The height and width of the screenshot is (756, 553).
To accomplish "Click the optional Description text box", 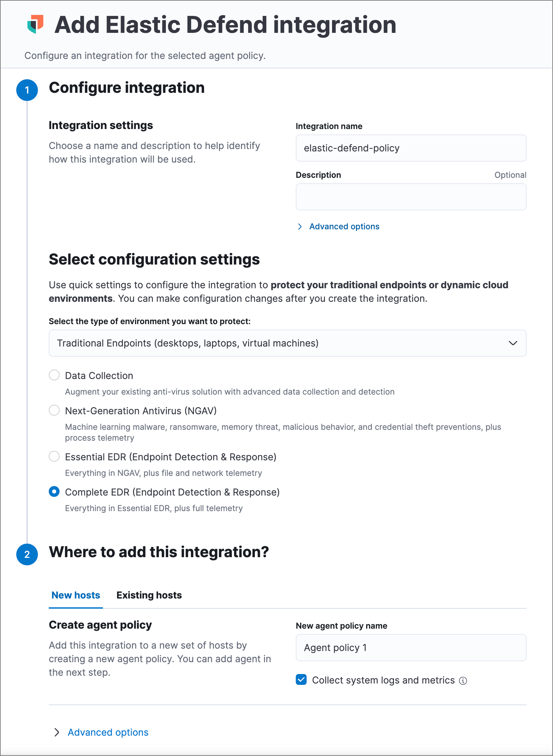I will (x=411, y=197).
